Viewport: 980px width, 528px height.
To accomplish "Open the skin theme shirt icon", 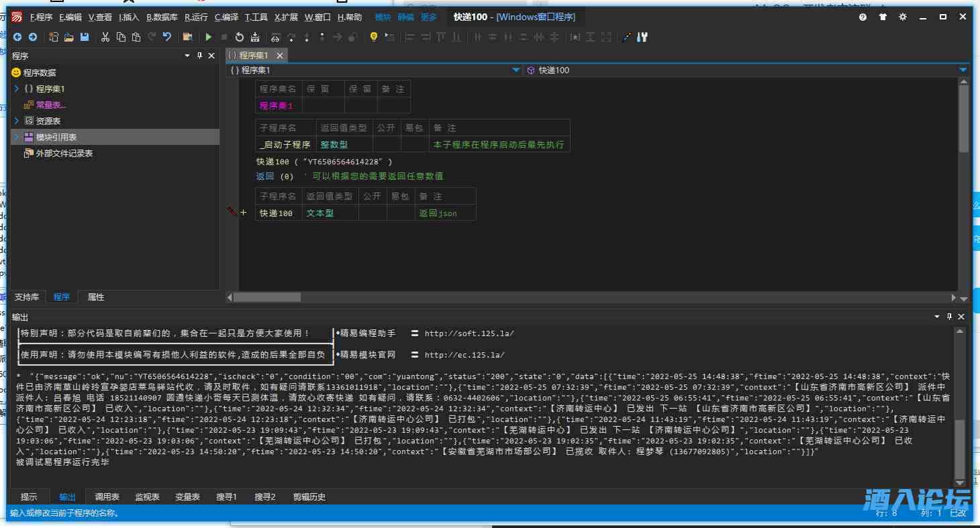I will click(x=883, y=17).
